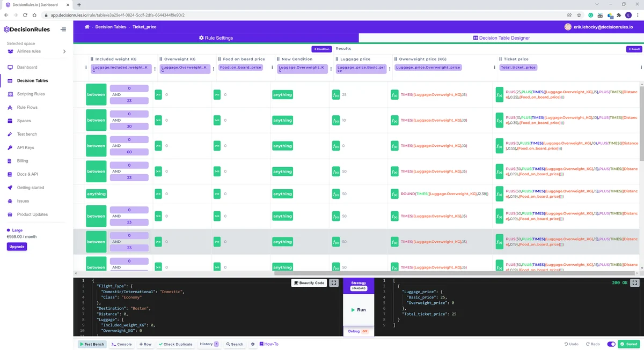Click the + Result button
Image resolution: width=644 pixels, height=350 pixels.
pos(634,49)
